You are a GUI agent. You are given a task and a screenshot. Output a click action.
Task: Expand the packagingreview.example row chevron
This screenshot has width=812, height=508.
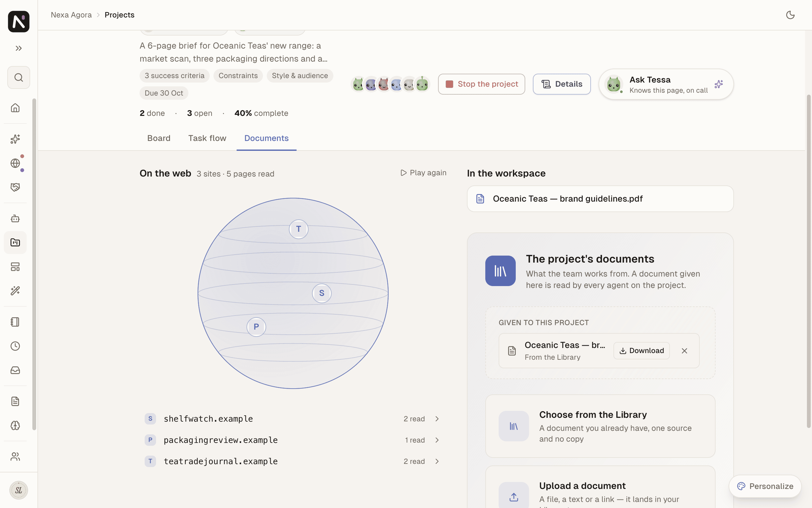[x=437, y=440]
